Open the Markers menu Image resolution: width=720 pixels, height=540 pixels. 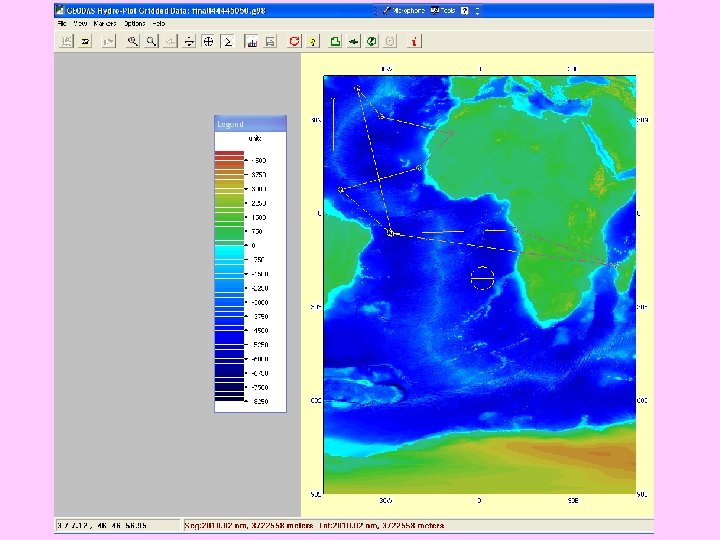pos(104,22)
